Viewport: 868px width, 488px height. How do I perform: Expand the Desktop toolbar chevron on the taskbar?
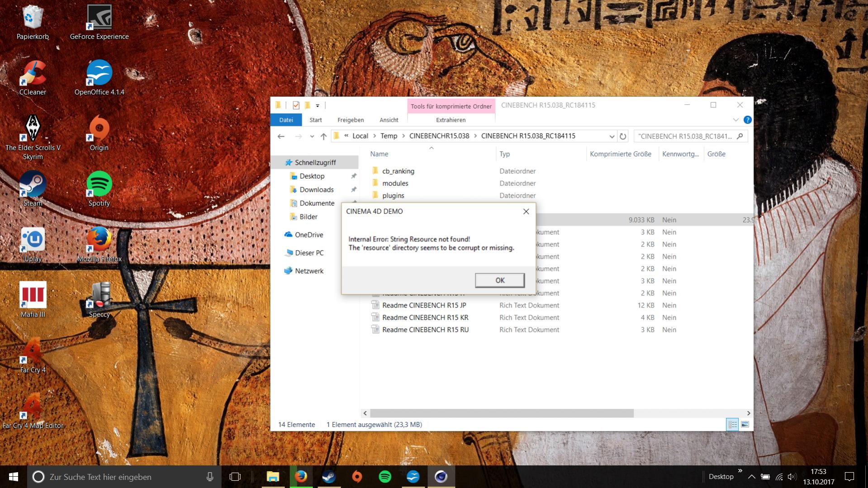pyautogui.click(x=740, y=471)
